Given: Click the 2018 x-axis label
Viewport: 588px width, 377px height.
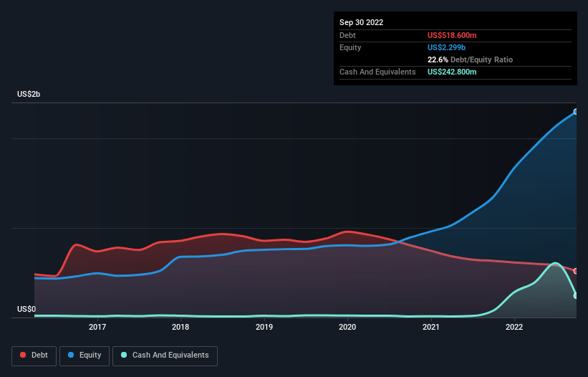Looking at the screenshot, I should (x=180, y=327).
